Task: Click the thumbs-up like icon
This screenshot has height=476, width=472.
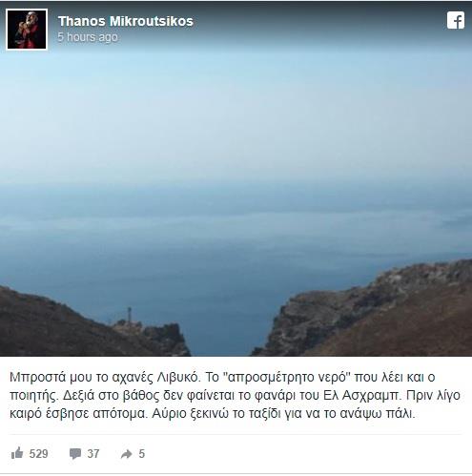Action: click(x=17, y=453)
